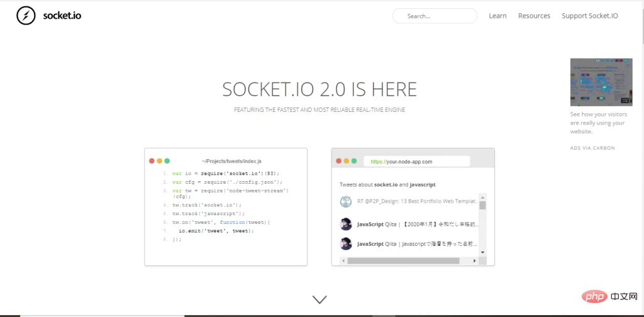Focus the Search input field
The image size is (644, 317).
tap(435, 16)
